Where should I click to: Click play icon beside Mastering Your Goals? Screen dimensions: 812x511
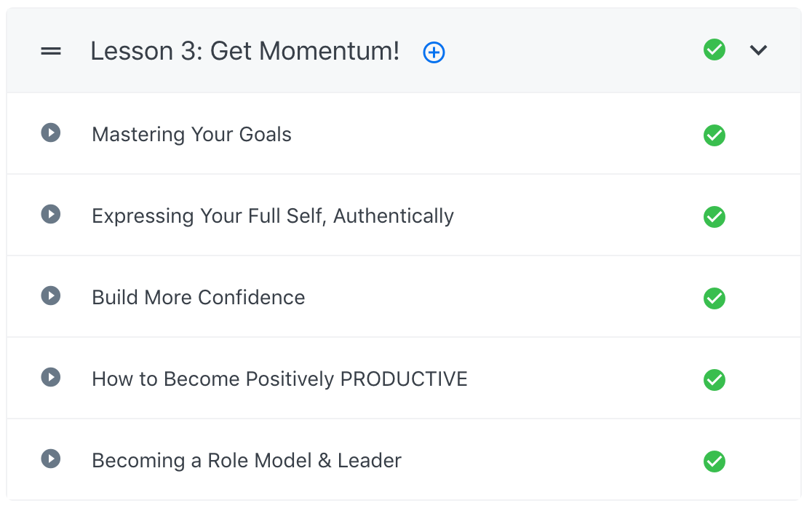tap(50, 133)
